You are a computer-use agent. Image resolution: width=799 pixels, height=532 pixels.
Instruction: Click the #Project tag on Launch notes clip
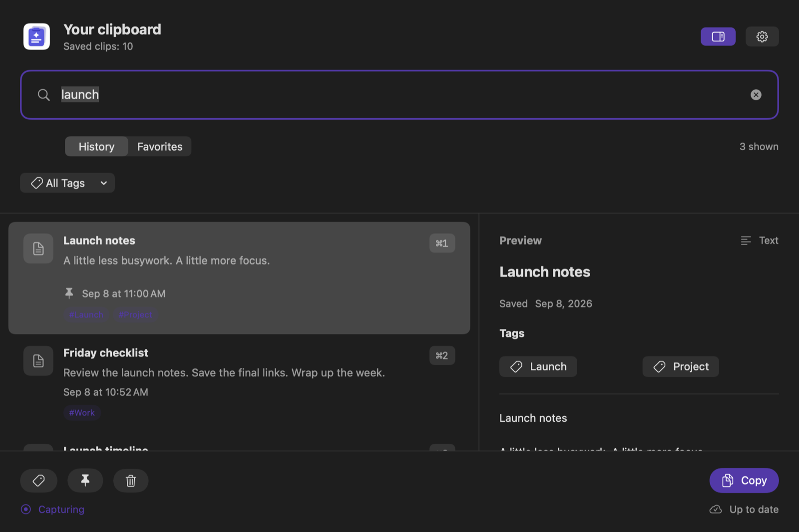(135, 315)
